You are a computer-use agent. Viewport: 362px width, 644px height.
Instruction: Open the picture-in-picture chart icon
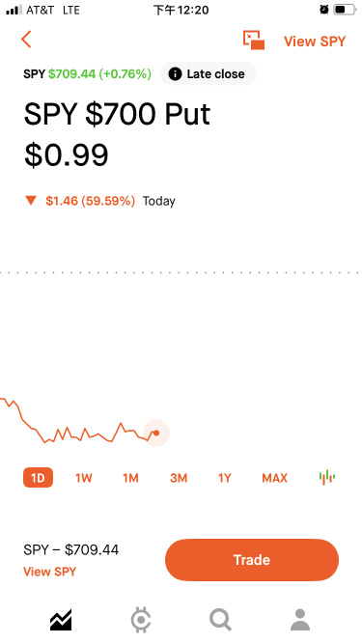click(254, 40)
